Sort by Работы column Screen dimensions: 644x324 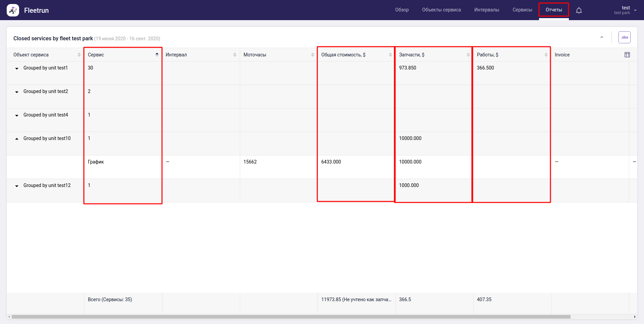546,55
